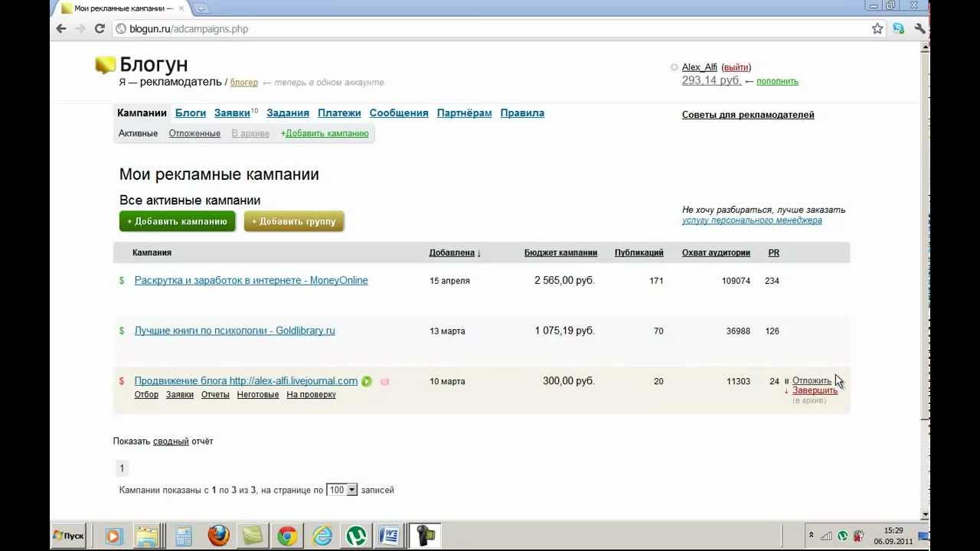Screen dimensions: 980x551
Task: Switch to В архиве campaigns tab
Action: coord(250,133)
